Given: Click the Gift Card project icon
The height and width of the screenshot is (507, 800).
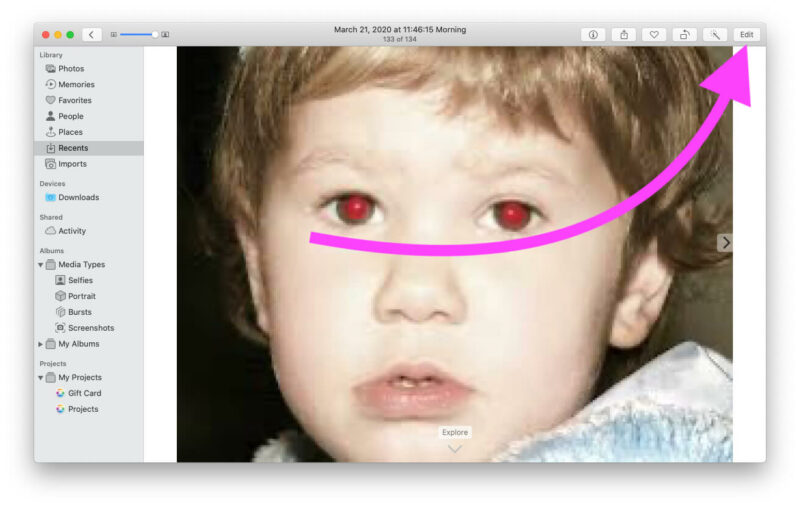Looking at the screenshot, I should pyautogui.click(x=60, y=393).
